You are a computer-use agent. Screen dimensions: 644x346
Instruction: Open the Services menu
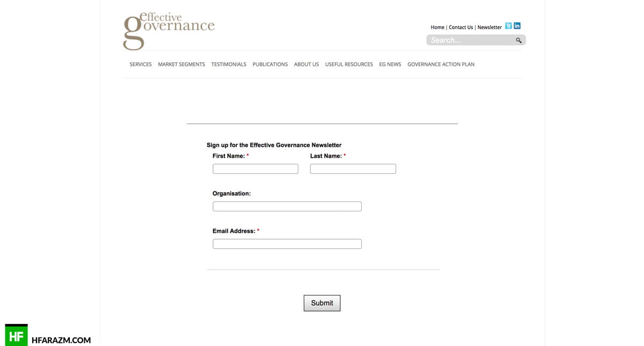(141, 64)
